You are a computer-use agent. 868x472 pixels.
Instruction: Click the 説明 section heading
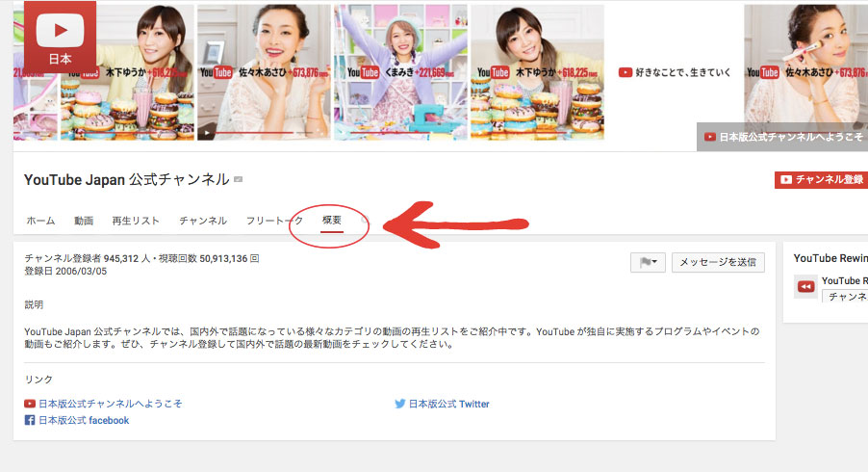pos(34,304)
